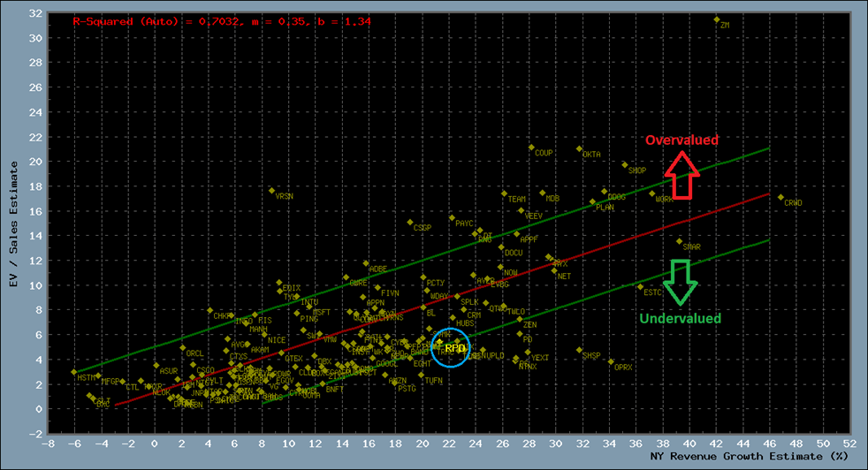Select the SHOP label on the chart
Image resolution: width=868 pixels, height=470 pixels.
(x=637, y=171)
